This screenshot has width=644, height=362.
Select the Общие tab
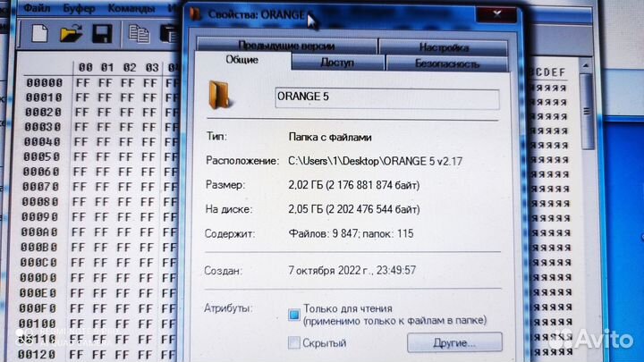[x=242, y=61]
